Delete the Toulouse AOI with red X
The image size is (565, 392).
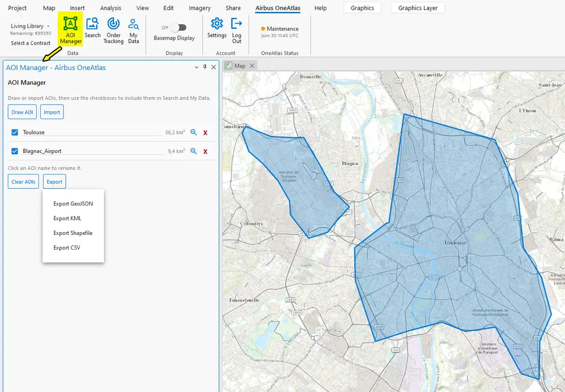(x=206, y=133)
